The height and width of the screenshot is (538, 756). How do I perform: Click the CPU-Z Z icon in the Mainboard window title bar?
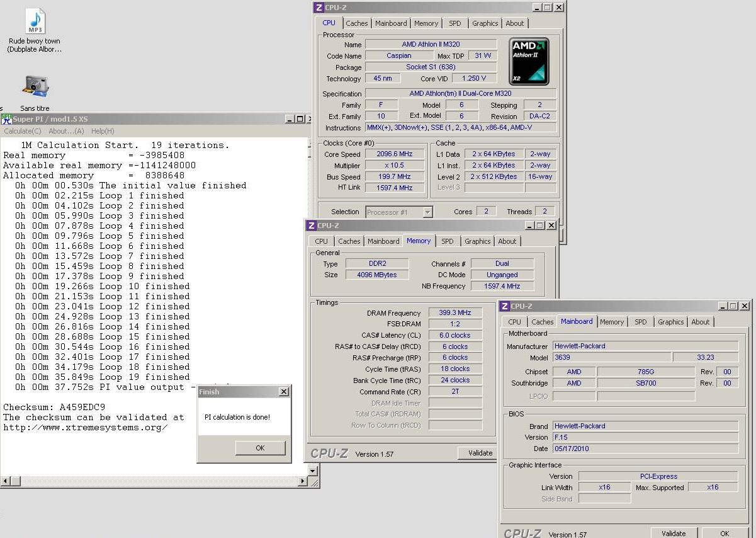[x=505, y=306]
